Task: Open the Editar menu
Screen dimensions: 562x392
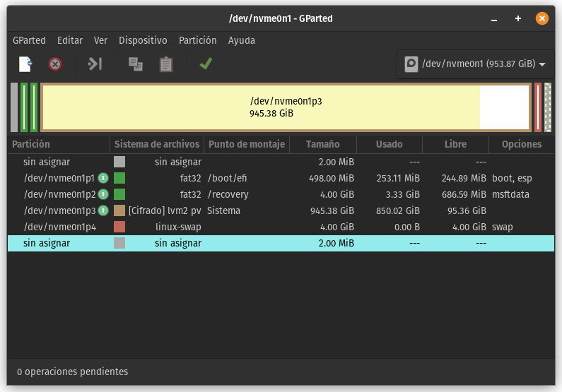Action: click(70, 40)
